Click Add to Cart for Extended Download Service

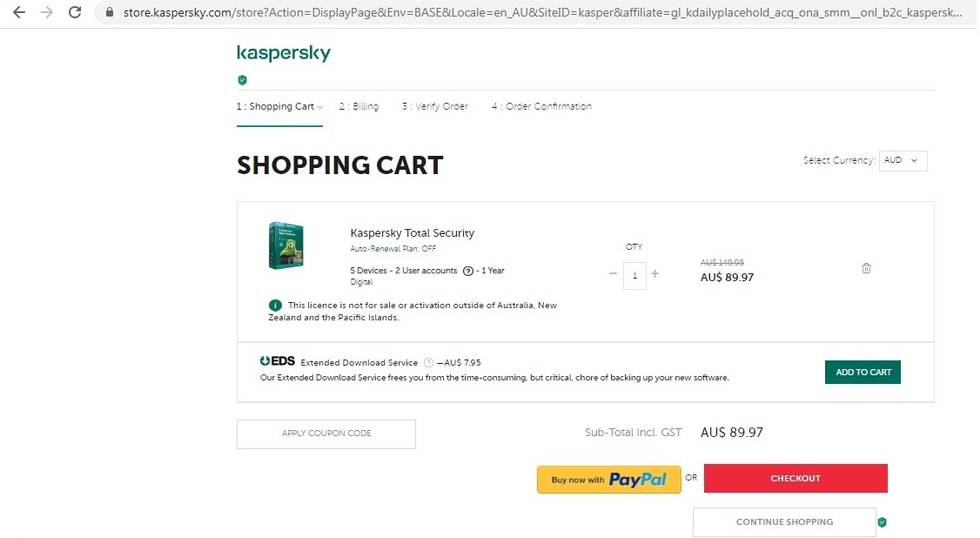coord(863,373)
